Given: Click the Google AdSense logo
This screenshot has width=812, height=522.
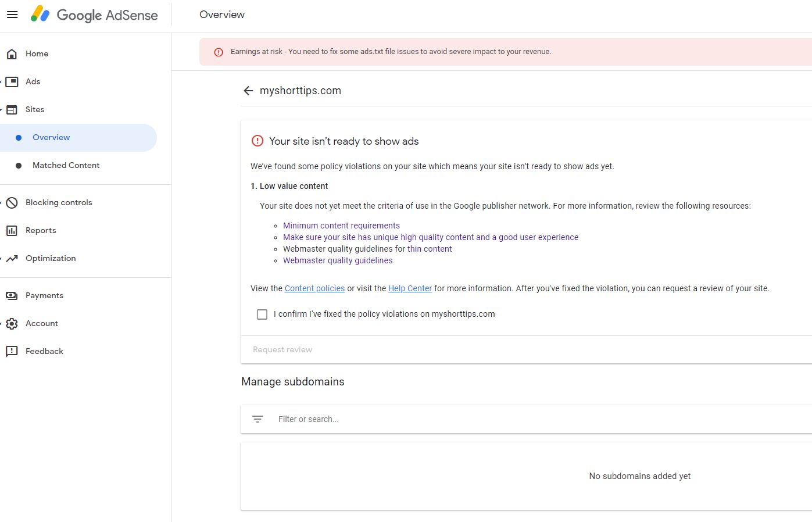Looking at the screenshot, I should [x=94, y=15].
